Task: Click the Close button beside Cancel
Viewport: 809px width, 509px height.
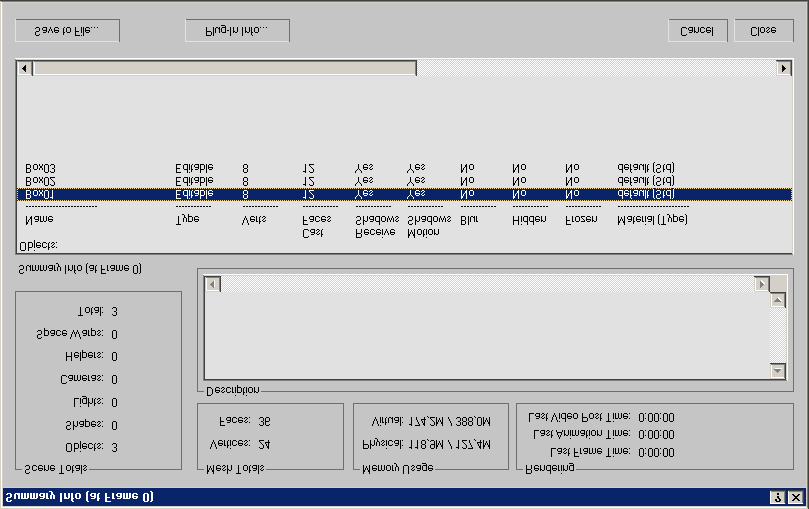Action: click(x=764, y=31)
